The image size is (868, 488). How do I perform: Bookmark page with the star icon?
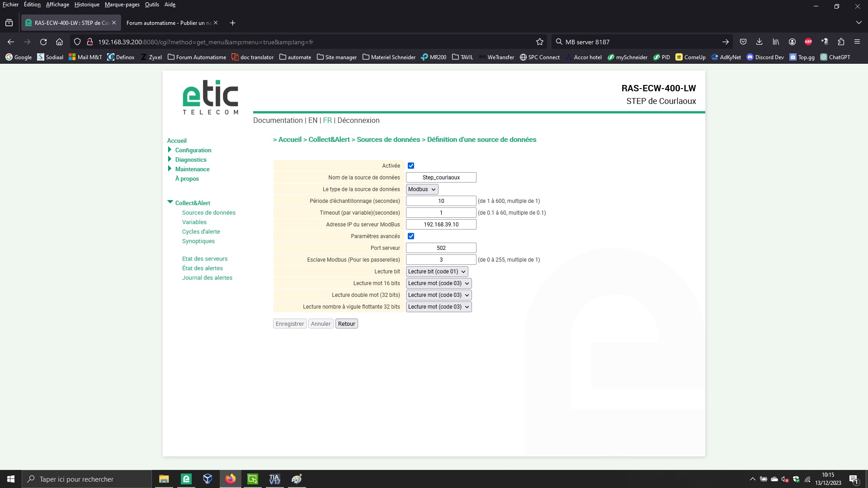[x=539, y=42]
